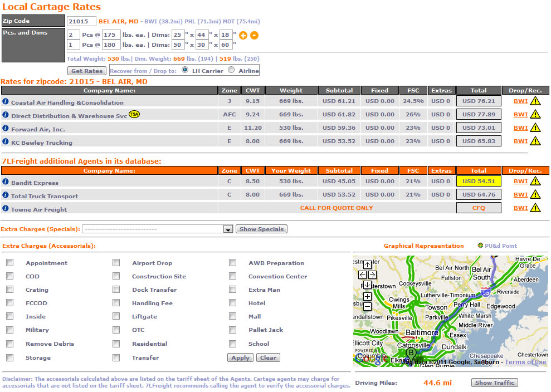Open the Extra Charges Specials dropdown
The height and width of the screenshot is (392, 551).
coord(158,229)
